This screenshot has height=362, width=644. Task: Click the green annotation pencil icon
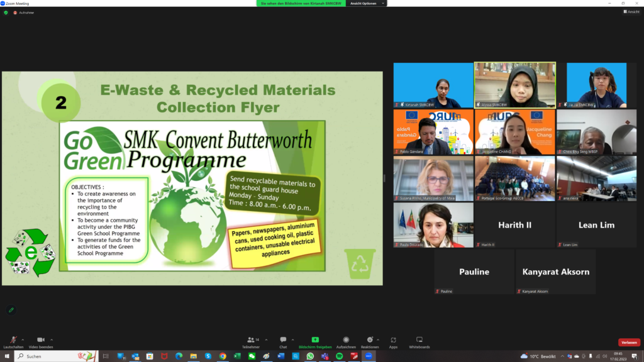(x=11, y=310)
